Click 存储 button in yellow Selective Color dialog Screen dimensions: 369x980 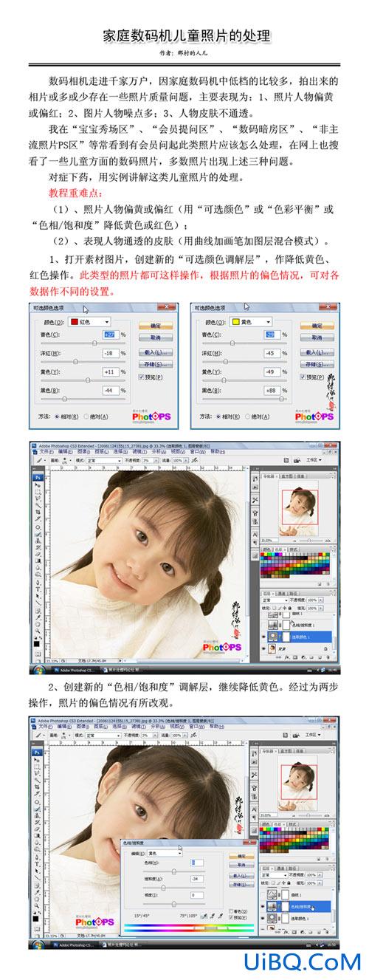point(317,364)
